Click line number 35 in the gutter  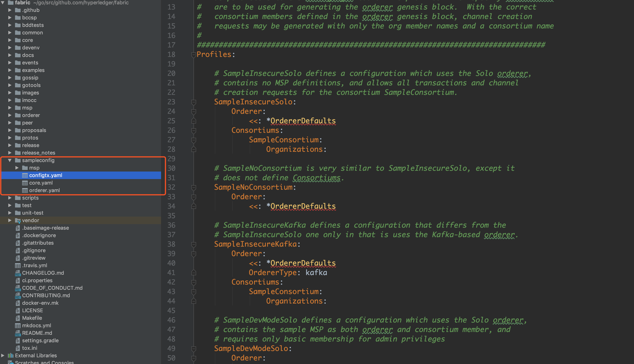171,216
